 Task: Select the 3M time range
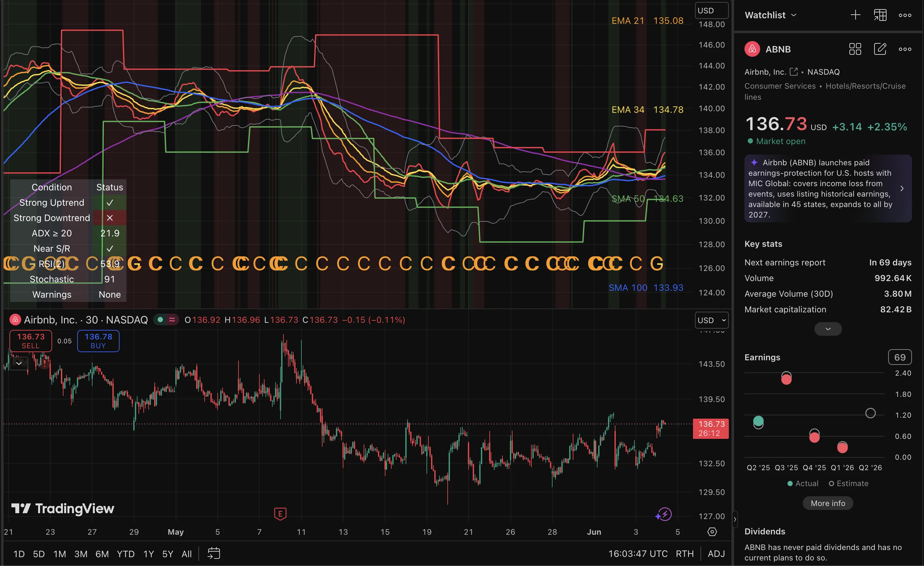tap(80, 554)
